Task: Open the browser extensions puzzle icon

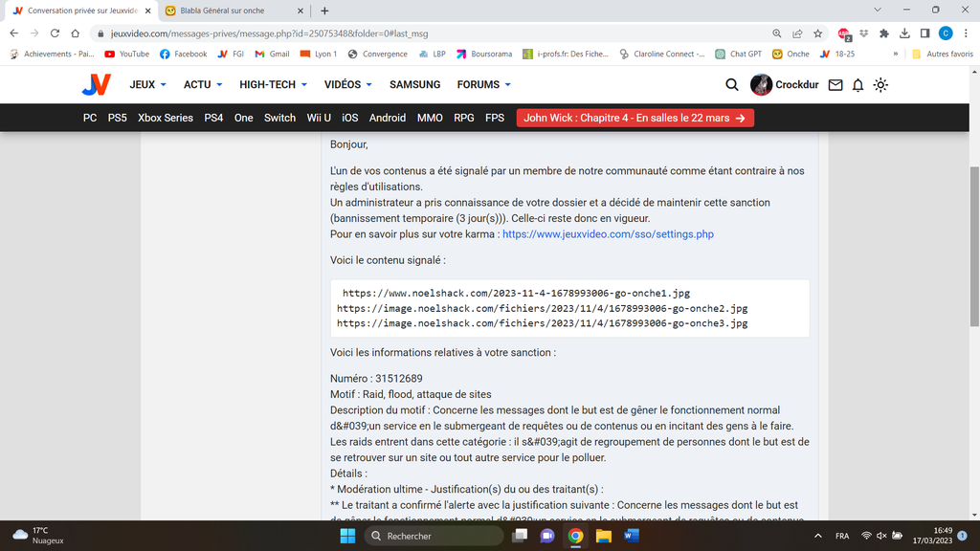Action: [x=883, y=33]
